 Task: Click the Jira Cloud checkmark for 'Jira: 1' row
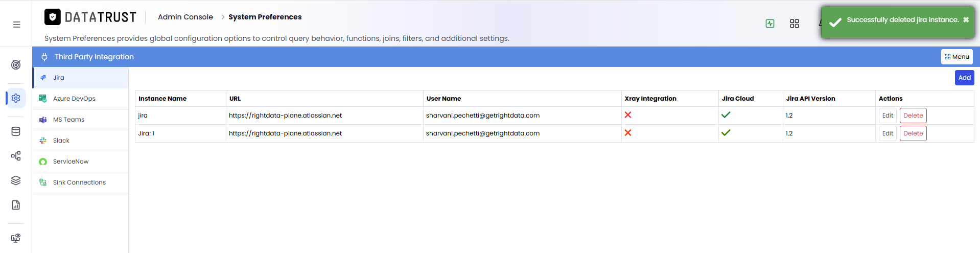(726, 133)
